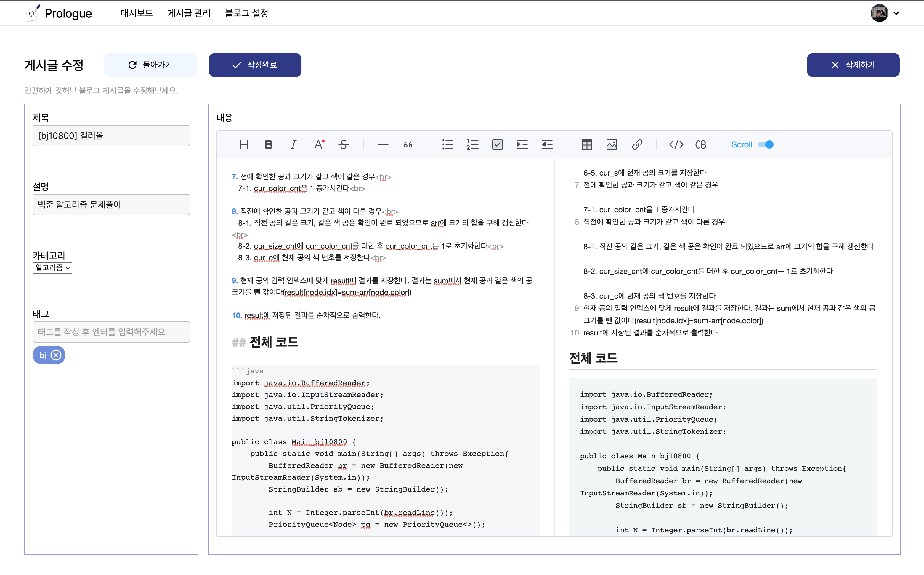
Task: Apply italic text formatting
Action: (x=293, y=144)
